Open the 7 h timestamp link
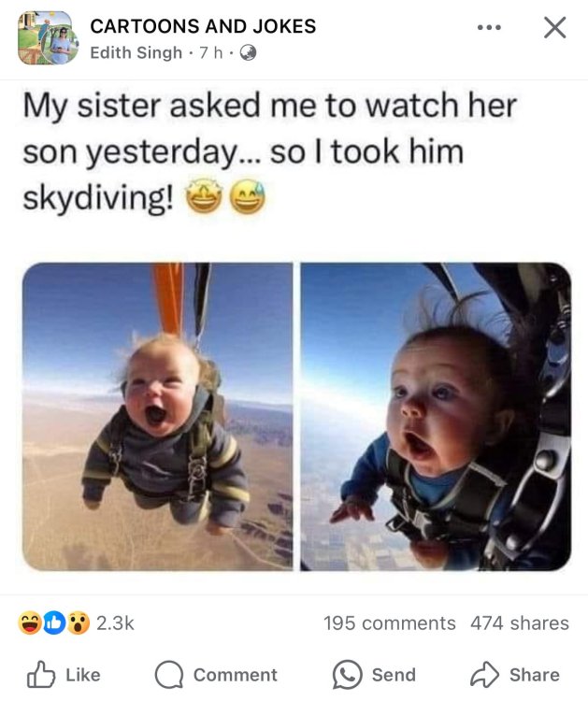The image size is (588, 701). click(x=210, y=52)
